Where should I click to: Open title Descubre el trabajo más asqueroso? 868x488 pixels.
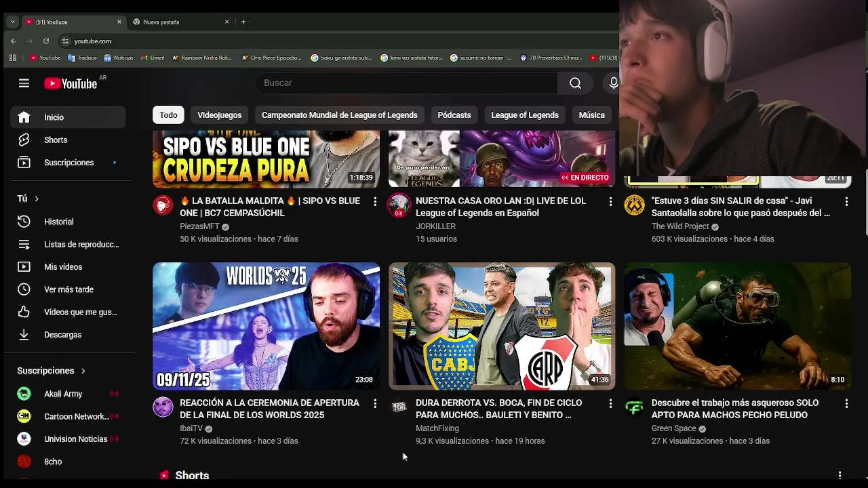coord(736,409)
